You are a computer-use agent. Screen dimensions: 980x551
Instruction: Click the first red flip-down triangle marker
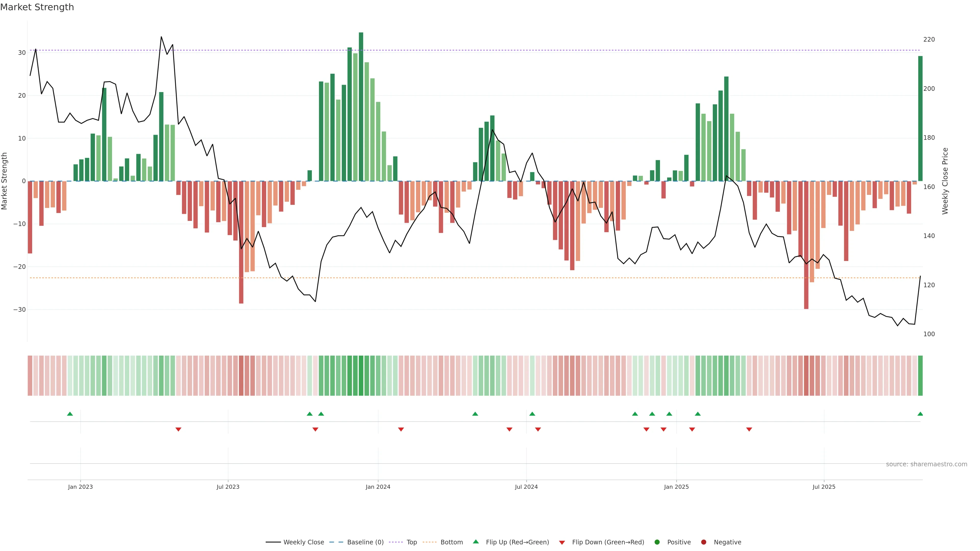pyautogui.click(x=178, y=429)
